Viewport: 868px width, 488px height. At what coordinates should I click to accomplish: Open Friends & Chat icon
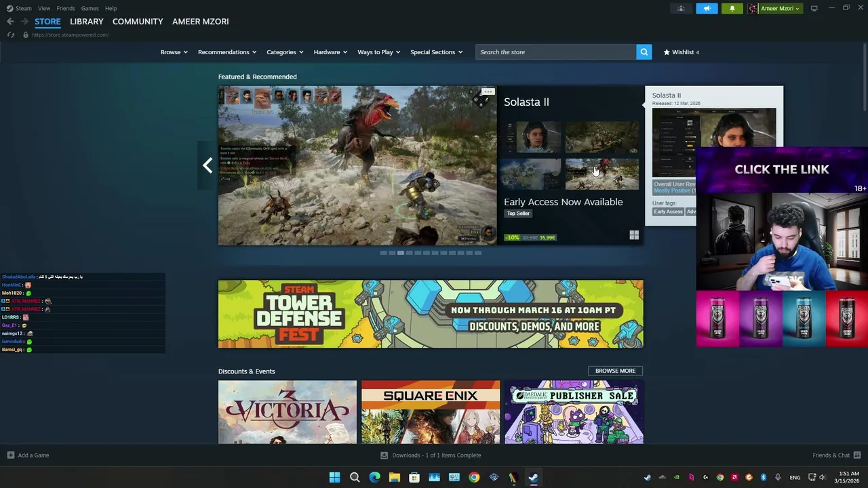point(857,455)
